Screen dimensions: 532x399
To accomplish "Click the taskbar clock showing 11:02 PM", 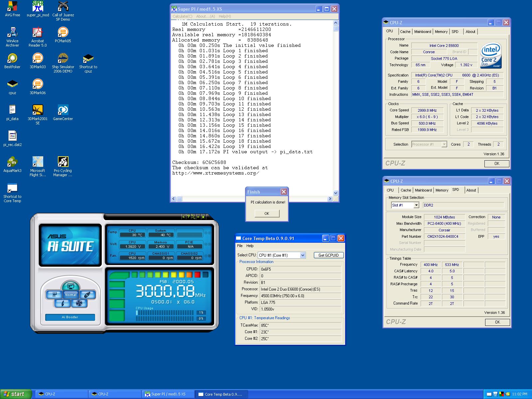I will click(519, 394).
